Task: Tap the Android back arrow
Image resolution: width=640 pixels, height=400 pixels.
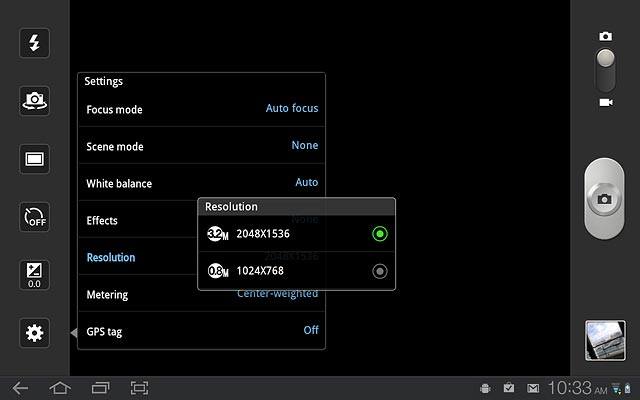Action: click(x=21, y=388)
